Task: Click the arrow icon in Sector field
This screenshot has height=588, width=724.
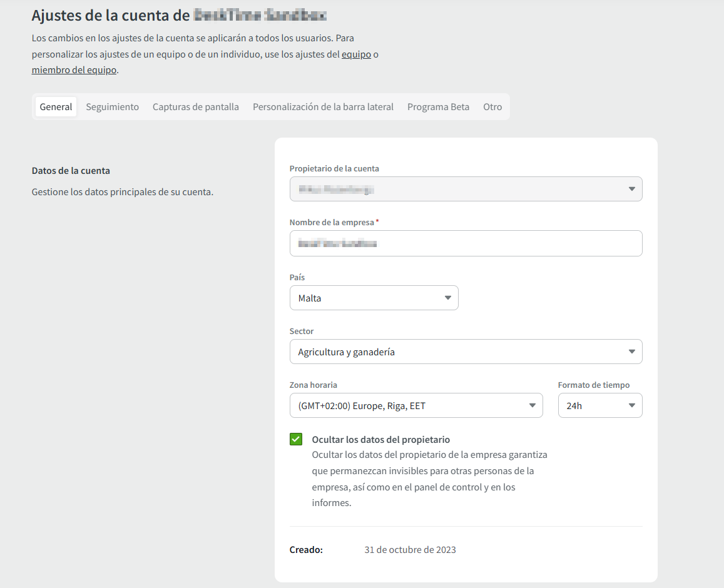Action: coord(631,352)
